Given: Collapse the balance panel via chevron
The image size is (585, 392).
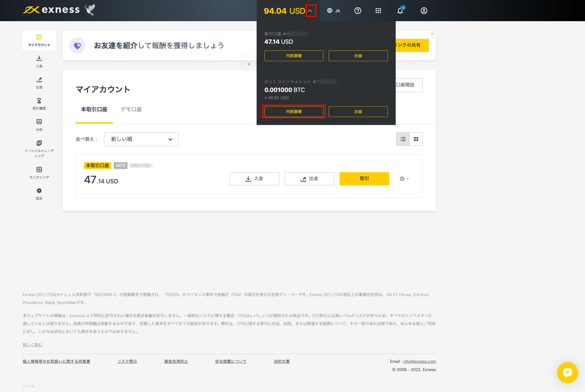Looking at the screenshot, I should (311, 11).
